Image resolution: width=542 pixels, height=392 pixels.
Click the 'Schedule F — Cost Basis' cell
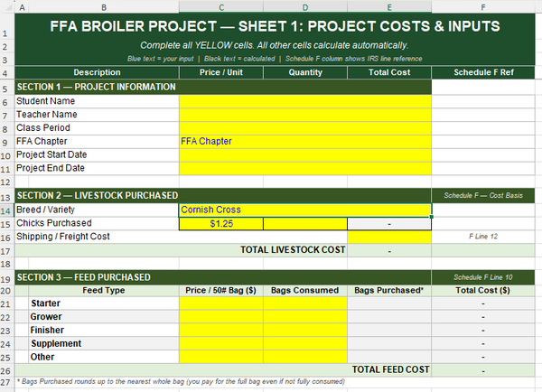click(x=483, y=196)
